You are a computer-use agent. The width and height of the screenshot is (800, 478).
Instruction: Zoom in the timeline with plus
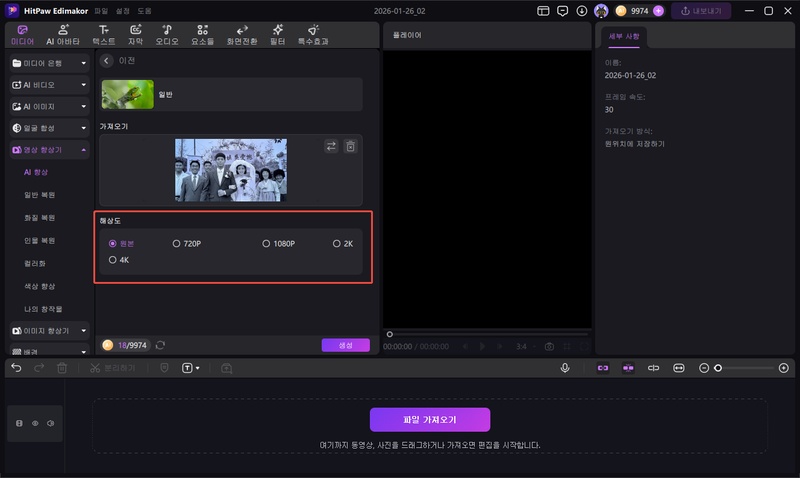pos(784,368)
